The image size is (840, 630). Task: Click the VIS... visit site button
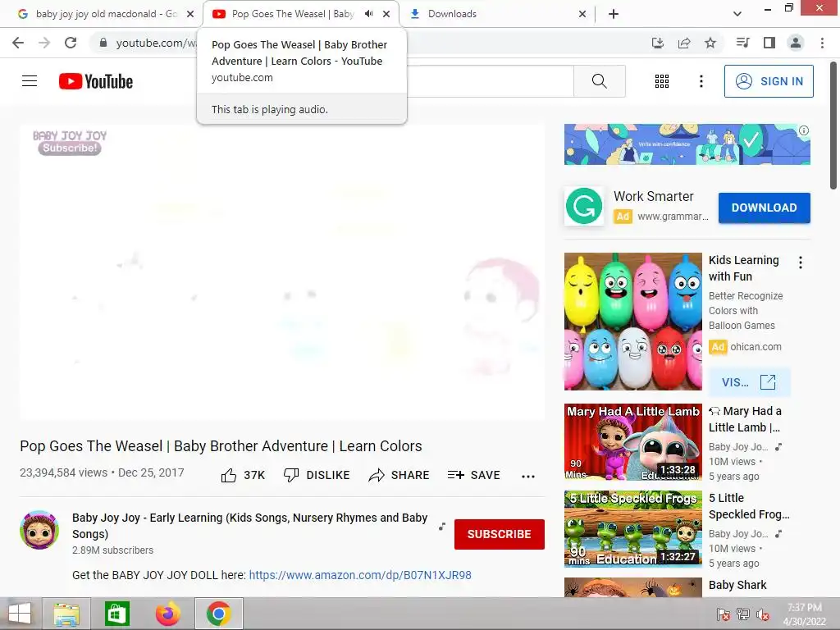[x=749, y=382]
